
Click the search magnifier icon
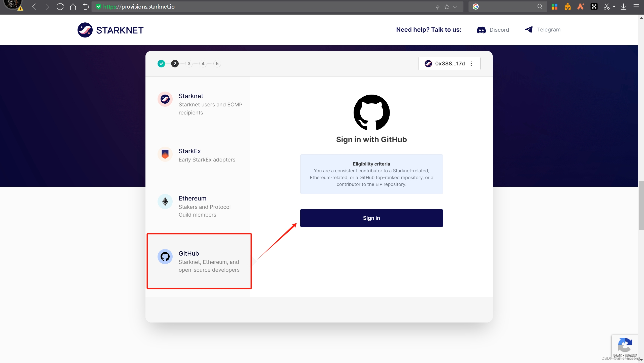[x=540, y=7]
